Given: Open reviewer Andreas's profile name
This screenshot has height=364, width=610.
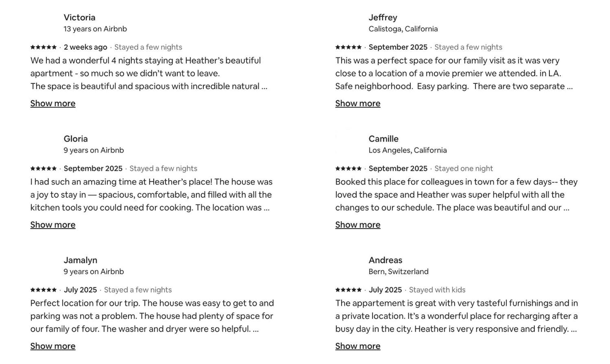Looking at the screenshot, I should pos(385,260).
